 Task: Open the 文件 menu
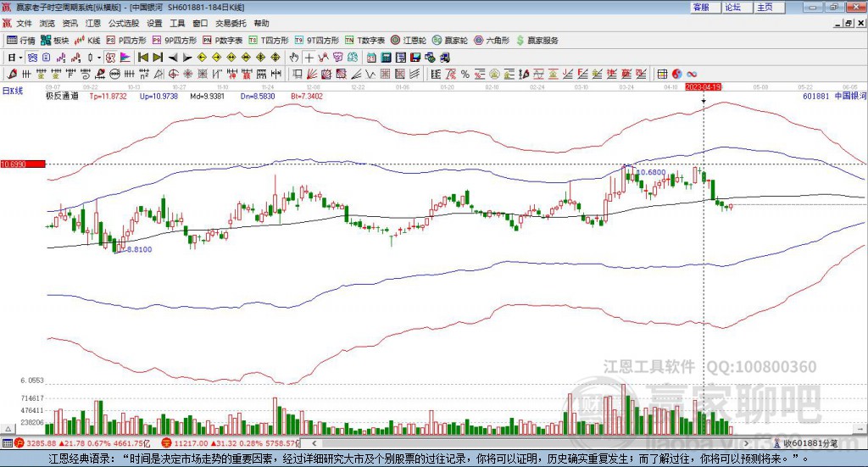click(x=25, y=23)
